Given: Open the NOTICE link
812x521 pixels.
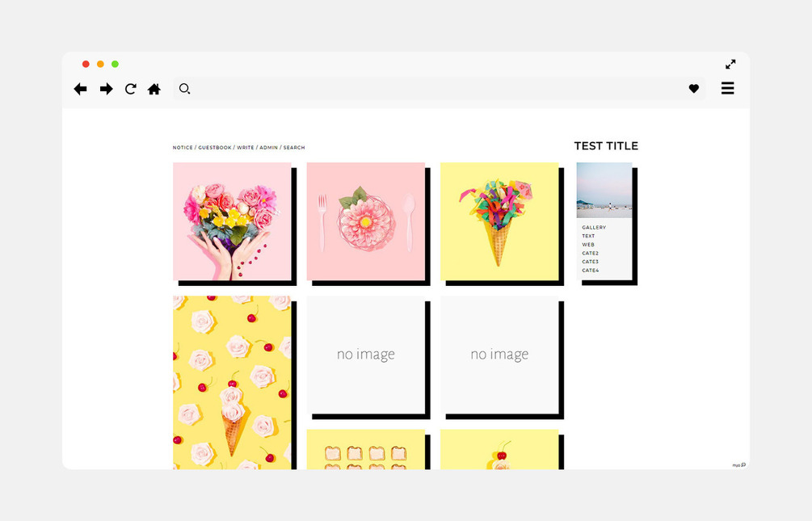Looking at the screenshot, I should tap(183, 148).
